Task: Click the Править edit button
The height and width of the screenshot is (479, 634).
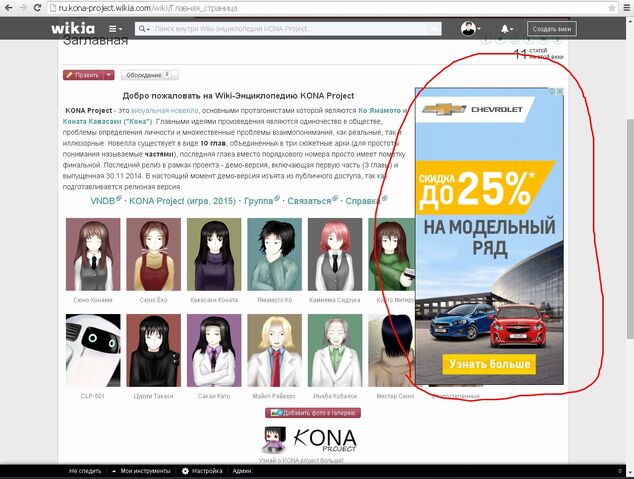Action: pos(83,75)
